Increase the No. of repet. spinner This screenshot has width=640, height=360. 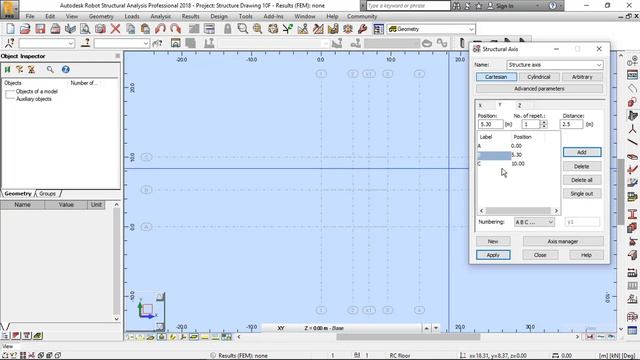[544, 122]
